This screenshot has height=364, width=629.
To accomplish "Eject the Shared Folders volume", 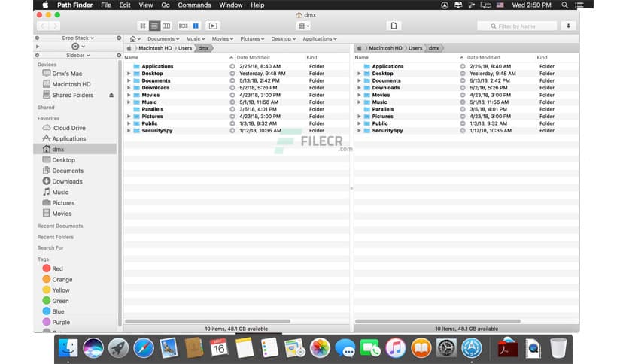I will pyautogui.click(x=111, y=96).
